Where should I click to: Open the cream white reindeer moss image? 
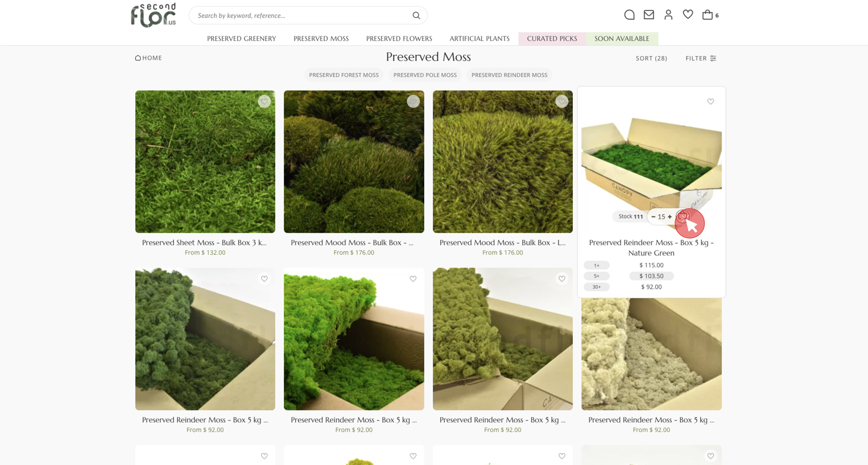(652, 353)
